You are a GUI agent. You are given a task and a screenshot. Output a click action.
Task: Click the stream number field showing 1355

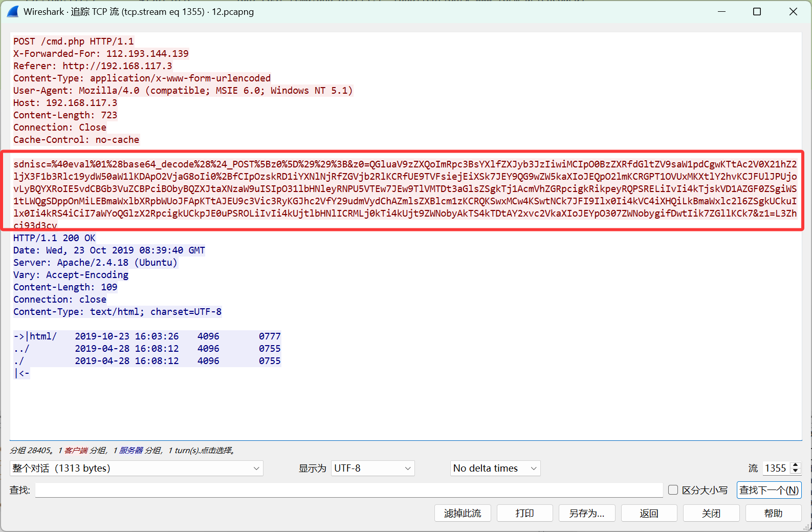click(x=776, y=469)
